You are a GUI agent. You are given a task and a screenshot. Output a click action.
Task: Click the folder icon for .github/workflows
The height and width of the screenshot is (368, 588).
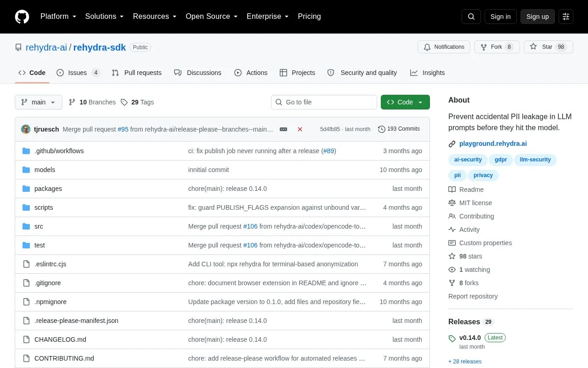click(x=26, y=151)
